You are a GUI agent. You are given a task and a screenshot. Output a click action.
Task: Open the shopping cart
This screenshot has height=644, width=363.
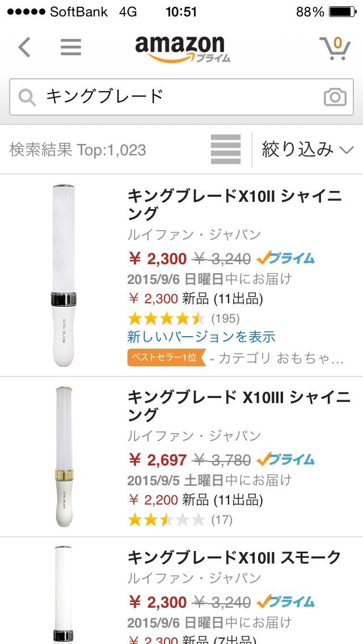click(335, 48)
